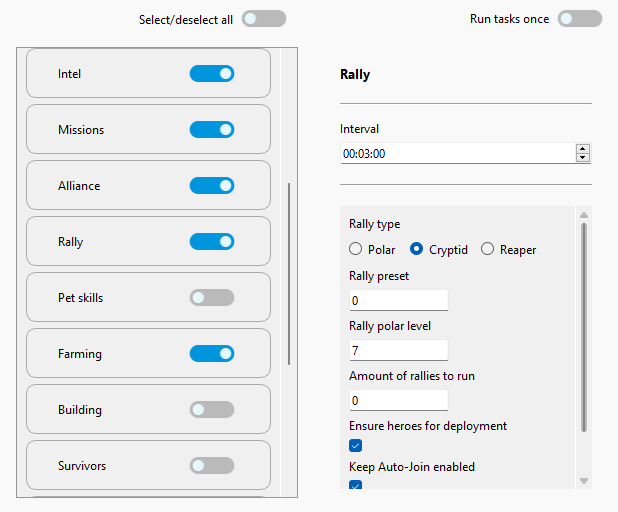618x512 pixels.
Task: Switch off the Rally task toggle
Action: [211, 242]
